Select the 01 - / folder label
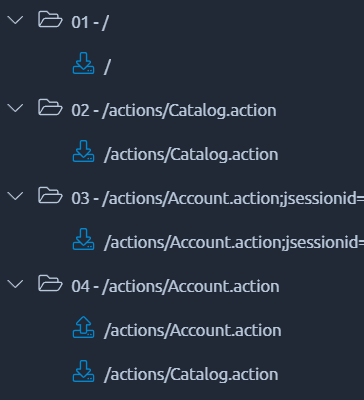 [x=90, y=23]
